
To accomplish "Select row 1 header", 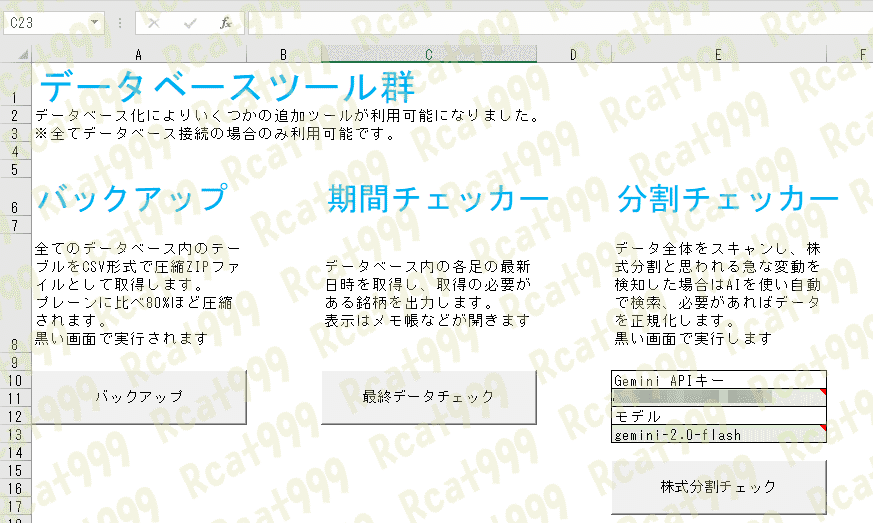I will pos(15,84).
